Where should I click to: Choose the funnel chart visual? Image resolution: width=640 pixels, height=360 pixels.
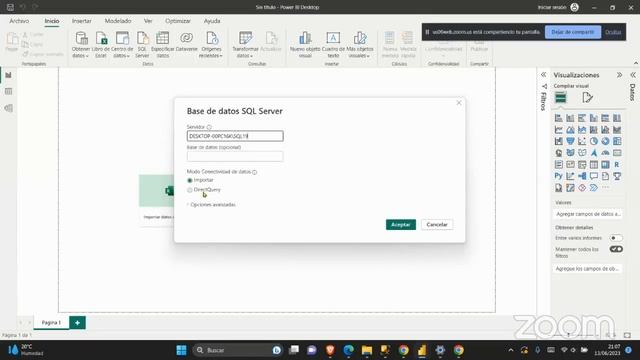coord(570,141)
